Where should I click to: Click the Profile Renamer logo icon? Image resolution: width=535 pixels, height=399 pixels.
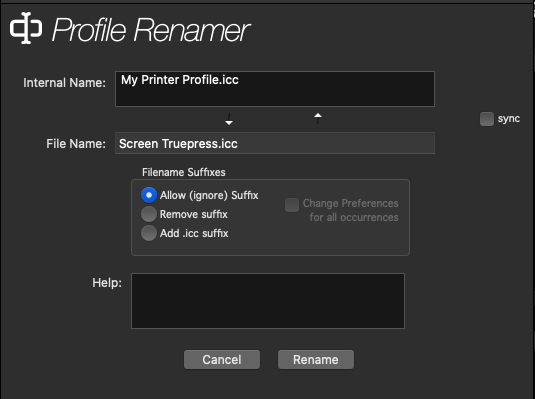pyautogui.click(x=26, y=28)
